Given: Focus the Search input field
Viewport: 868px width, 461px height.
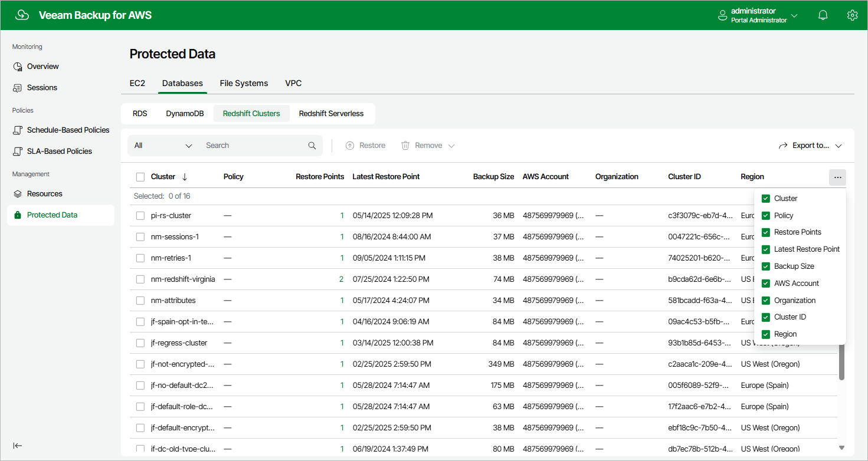Looking at the screenshot, I should [254, 146].
